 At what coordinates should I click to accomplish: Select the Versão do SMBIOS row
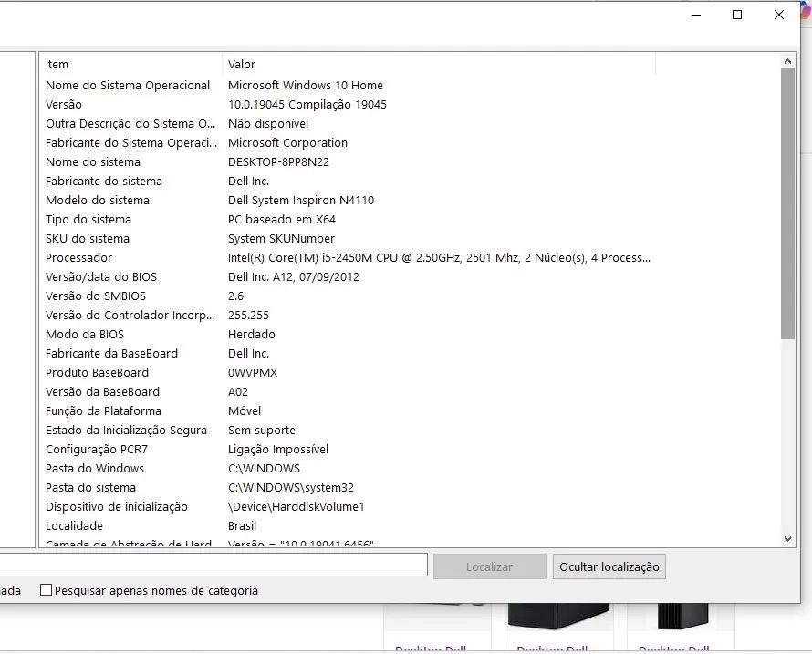[347, 296]
